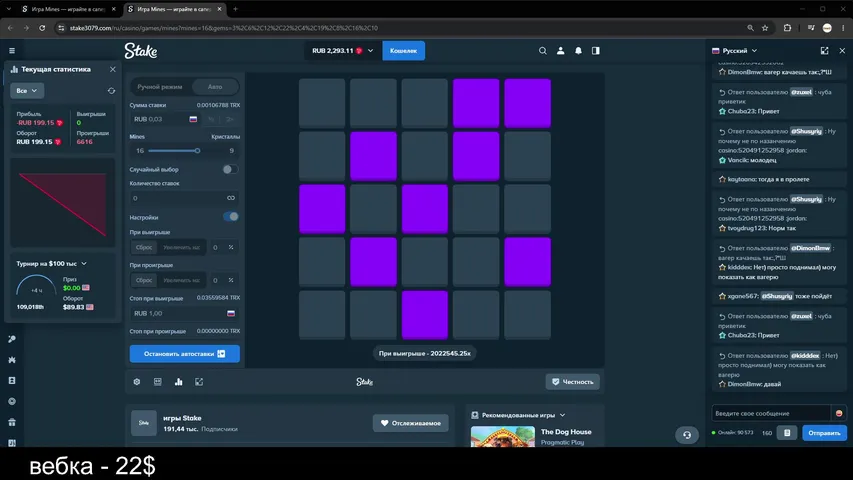Click the Stake logo in the header
Viewport: 853px width, 480px height.
141,51
